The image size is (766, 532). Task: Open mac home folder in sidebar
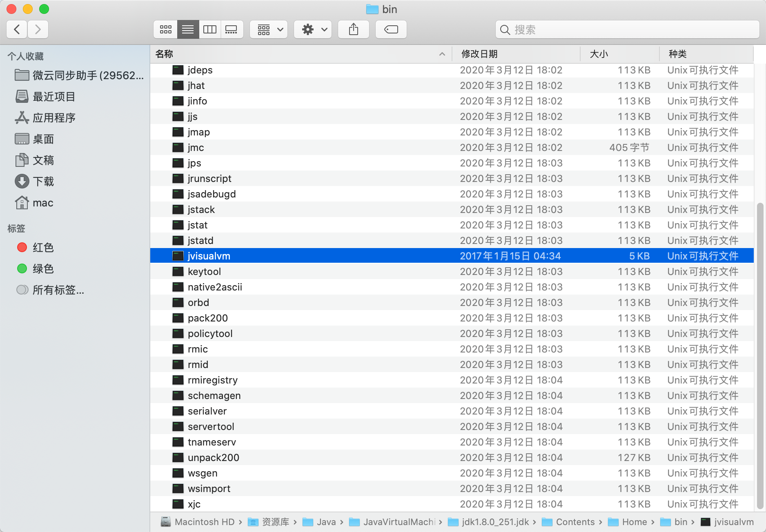point(34,203)
